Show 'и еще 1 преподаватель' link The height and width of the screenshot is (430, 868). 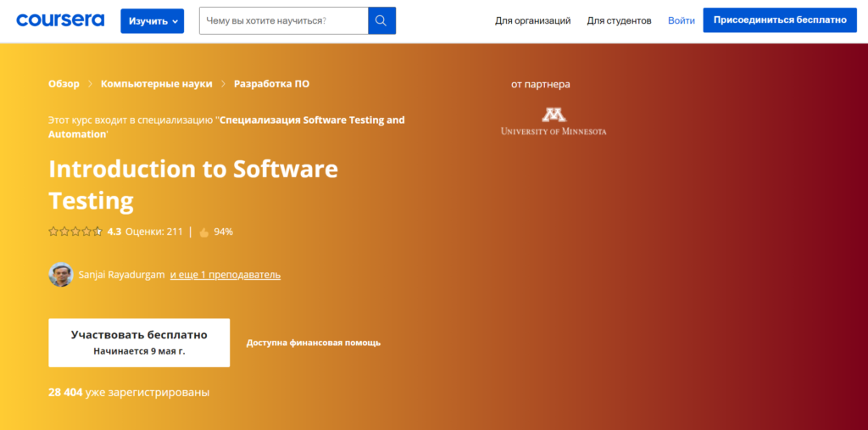pyautogui.click(x=225, y=275)
